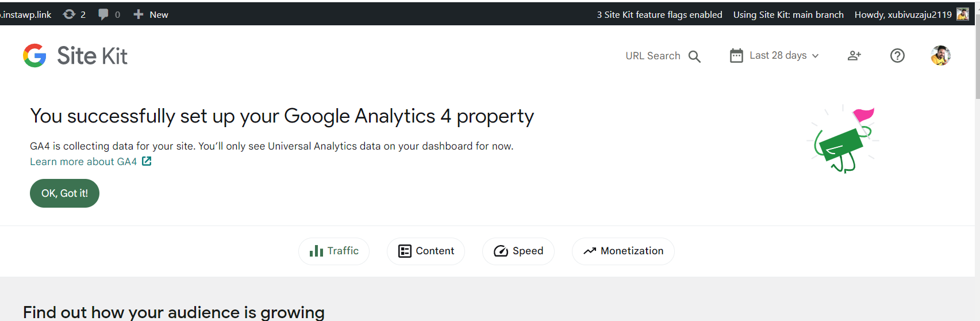
Task: Click the chevron next to Last 28 days
Action: [x=815, y=56]
